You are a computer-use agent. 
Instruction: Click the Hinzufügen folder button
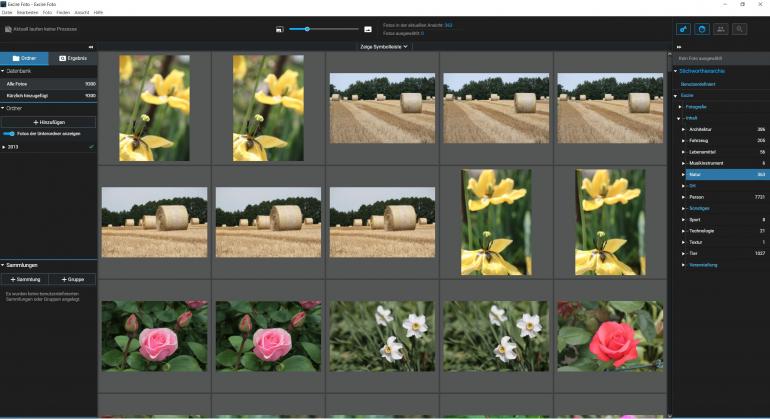coord(49,121)
